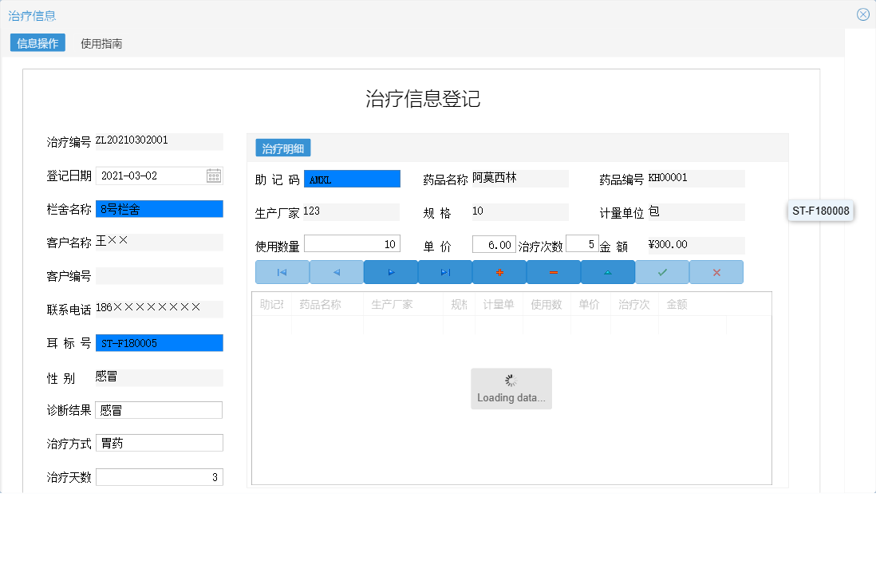Screen dimensions: 876x588
Task: Navigate to the first record icon
Action: [282, 272]
